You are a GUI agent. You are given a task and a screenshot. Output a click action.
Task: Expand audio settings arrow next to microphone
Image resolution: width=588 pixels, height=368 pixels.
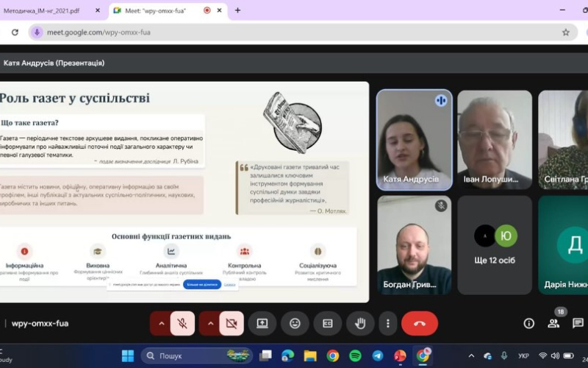pos(161,323)
